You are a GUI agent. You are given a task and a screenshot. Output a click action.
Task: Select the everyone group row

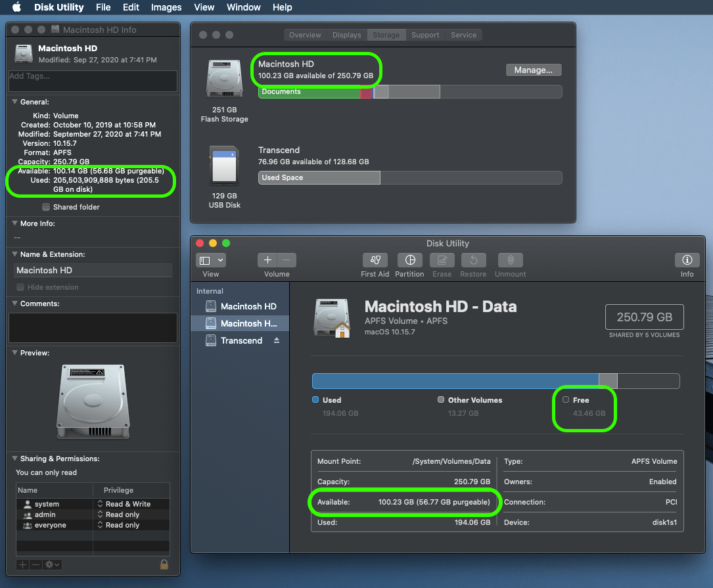[93, 525]
